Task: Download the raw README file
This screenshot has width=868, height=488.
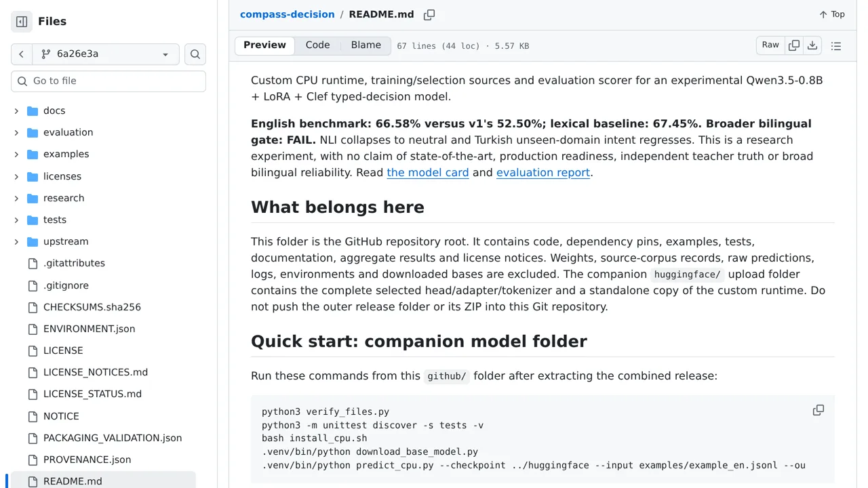Action: point(812,45)
